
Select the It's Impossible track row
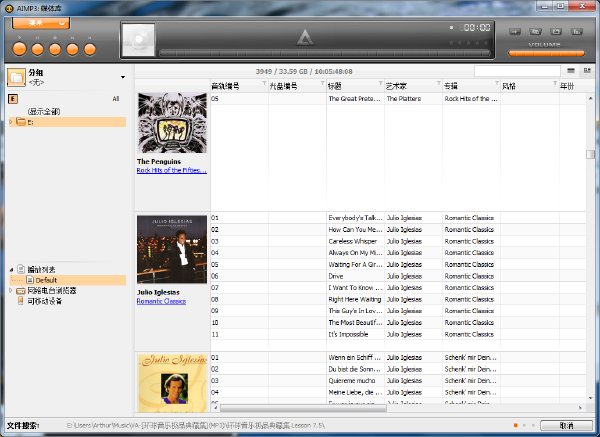coord(398,334)
